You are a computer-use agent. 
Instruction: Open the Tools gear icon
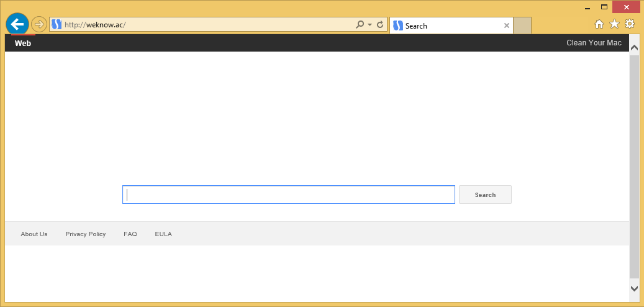pyautogui.click(x=629, y=24)
